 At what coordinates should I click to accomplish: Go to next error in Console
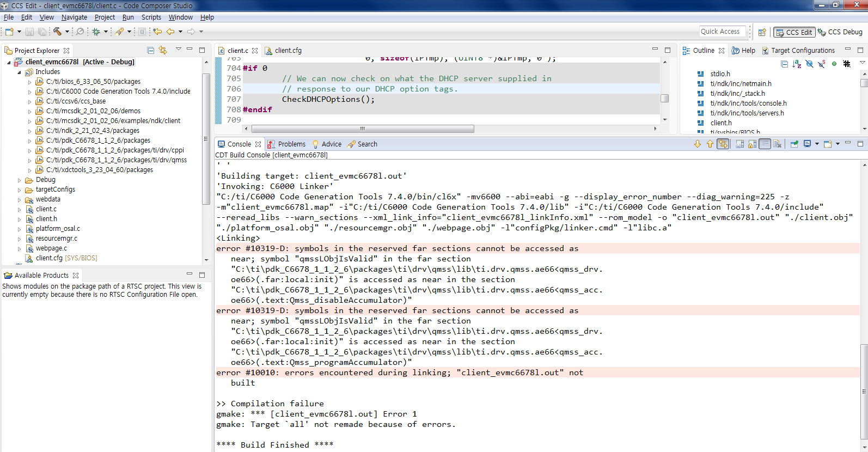click(698, 144)
